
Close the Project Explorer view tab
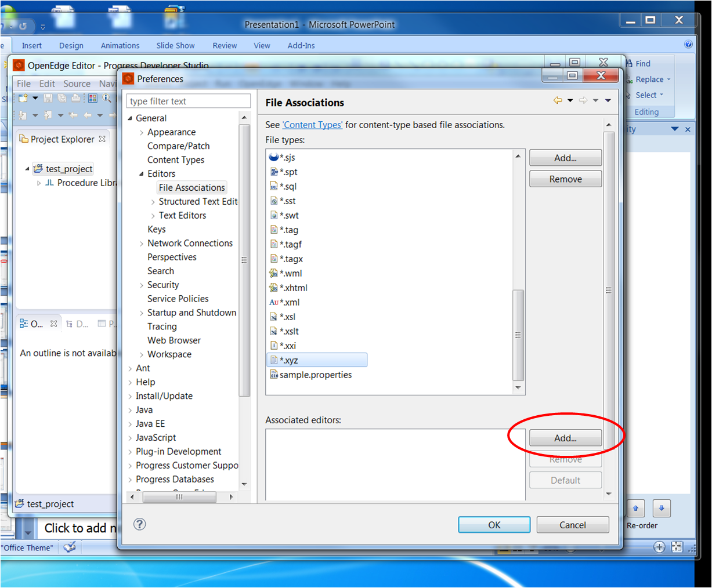click(102, 139)
